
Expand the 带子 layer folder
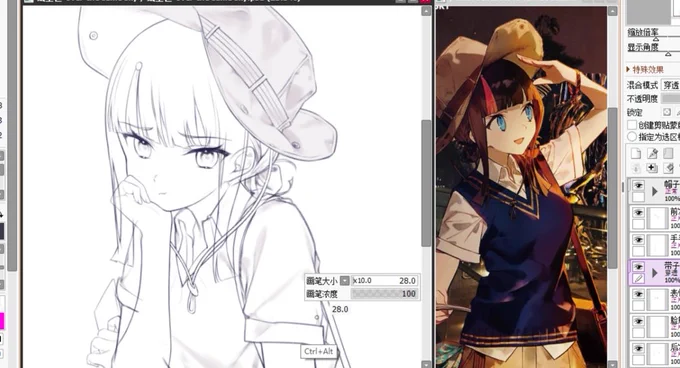coord(655,273)
